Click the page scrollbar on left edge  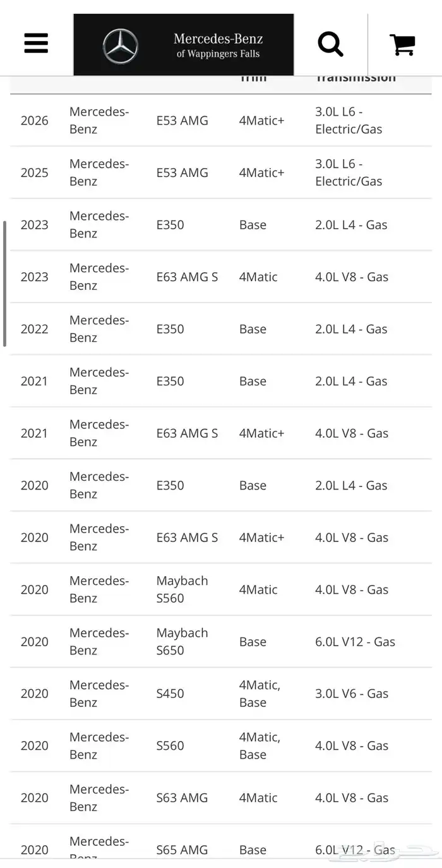coord(5,284)
